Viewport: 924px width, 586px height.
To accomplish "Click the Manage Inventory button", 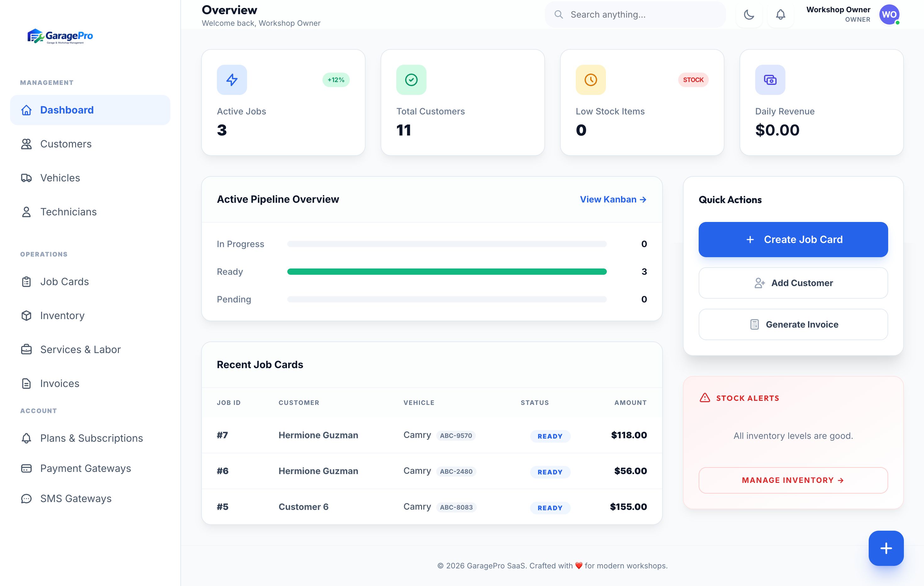I will tap(793, 480).
